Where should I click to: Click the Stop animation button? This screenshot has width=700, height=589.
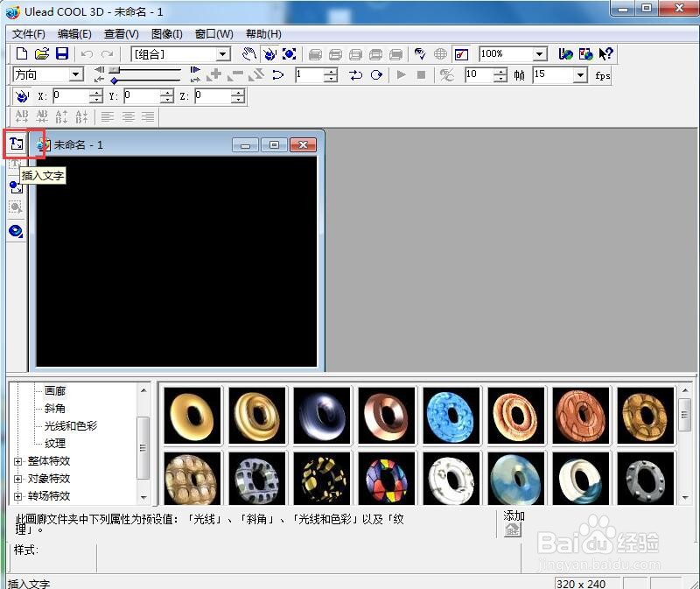[421, 74]
